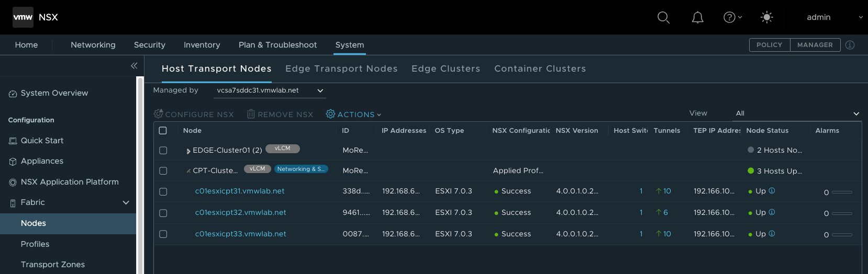
Task: Open Transport Zones in the sidebar
Action: [53, 265]
